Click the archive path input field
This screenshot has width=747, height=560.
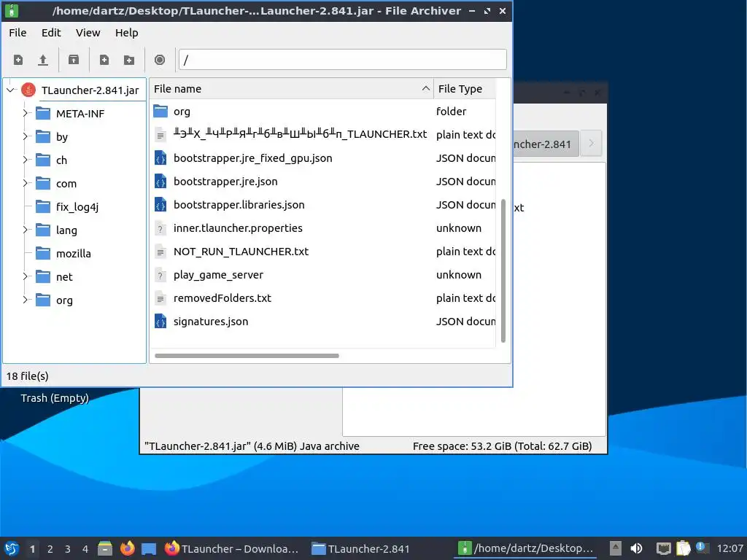coord(343,60)
